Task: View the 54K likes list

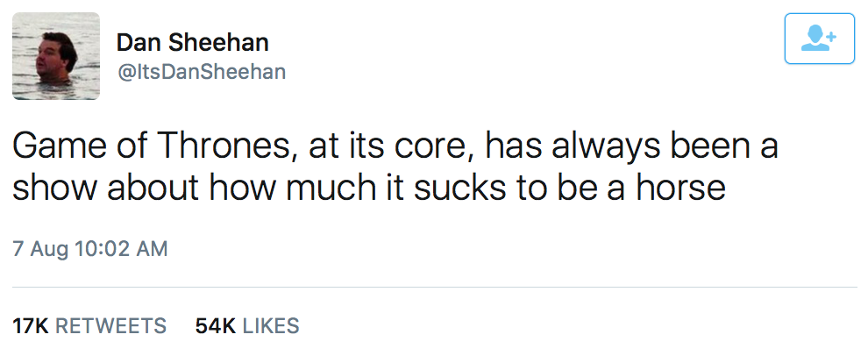Action: 247,326
